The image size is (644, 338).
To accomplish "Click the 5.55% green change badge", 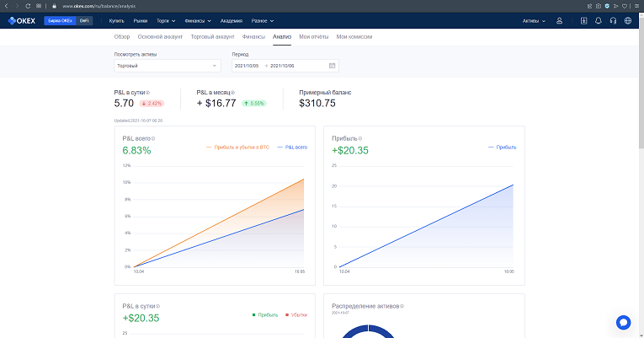I will click(254, 104).
